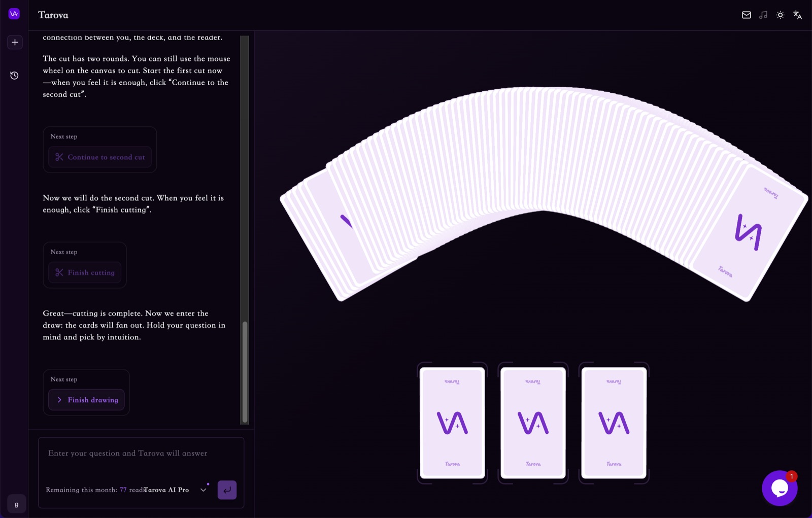Click Continue to second cut button
This screenshot has height=518, width=812.
[x=100, y=157]
